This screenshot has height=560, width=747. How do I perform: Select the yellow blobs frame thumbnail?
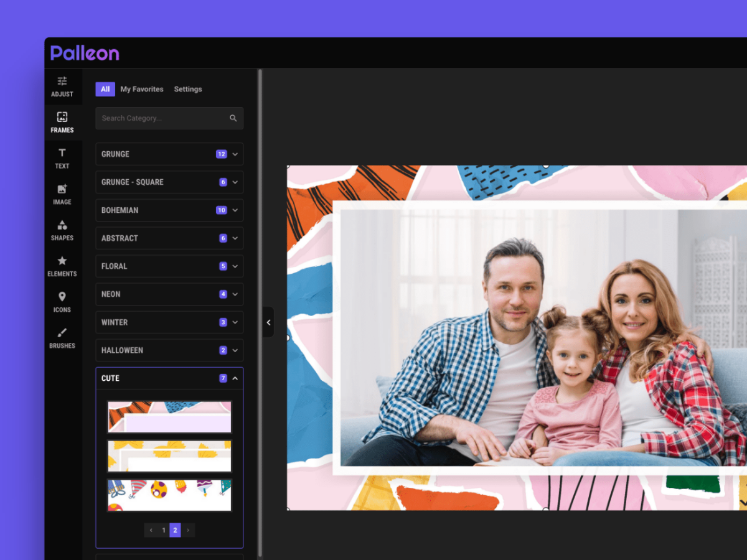point(169,456)
